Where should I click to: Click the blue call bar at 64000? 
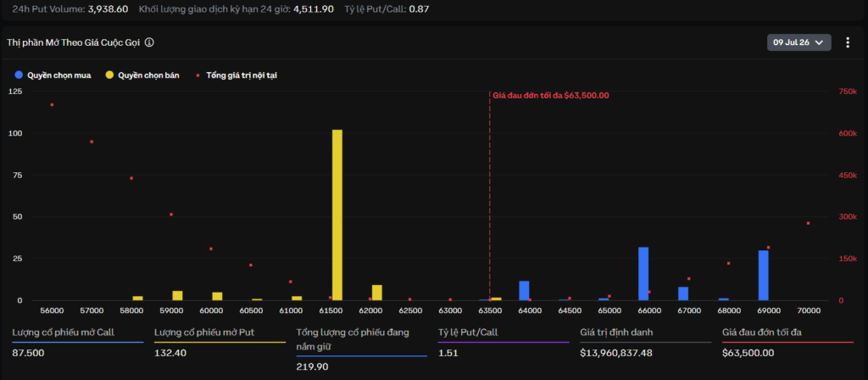pyautogui.click(x=524, y=291)
